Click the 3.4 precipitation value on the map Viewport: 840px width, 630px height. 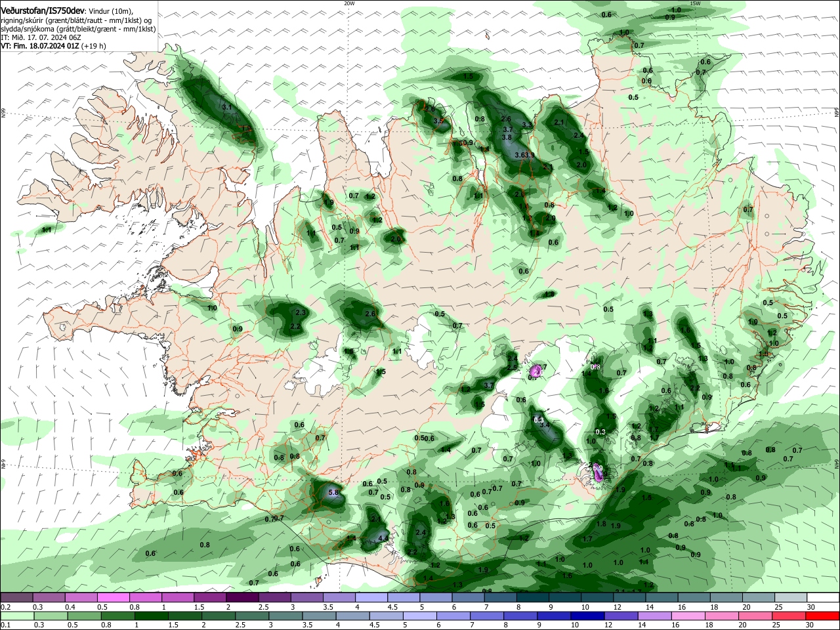coord(544,425)
